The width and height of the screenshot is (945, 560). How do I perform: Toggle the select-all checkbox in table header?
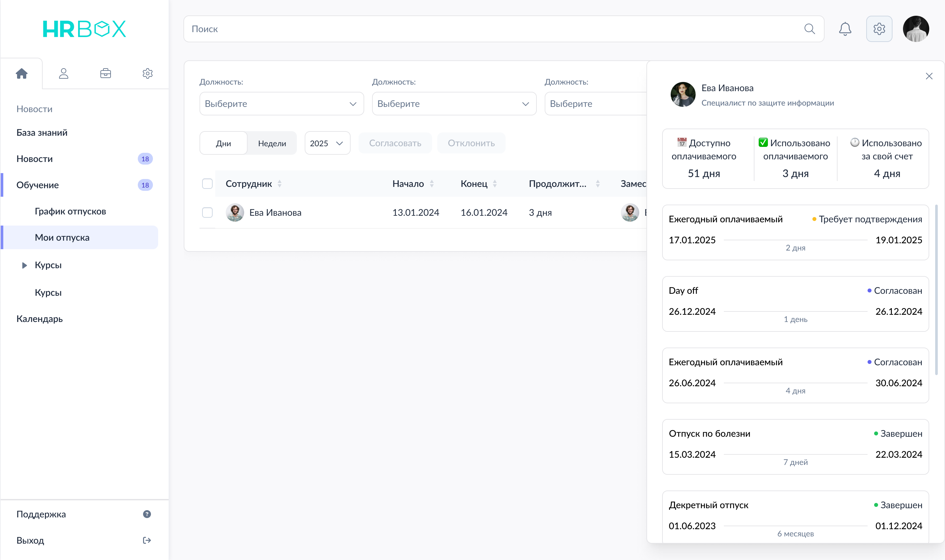[x=207, y=184]
